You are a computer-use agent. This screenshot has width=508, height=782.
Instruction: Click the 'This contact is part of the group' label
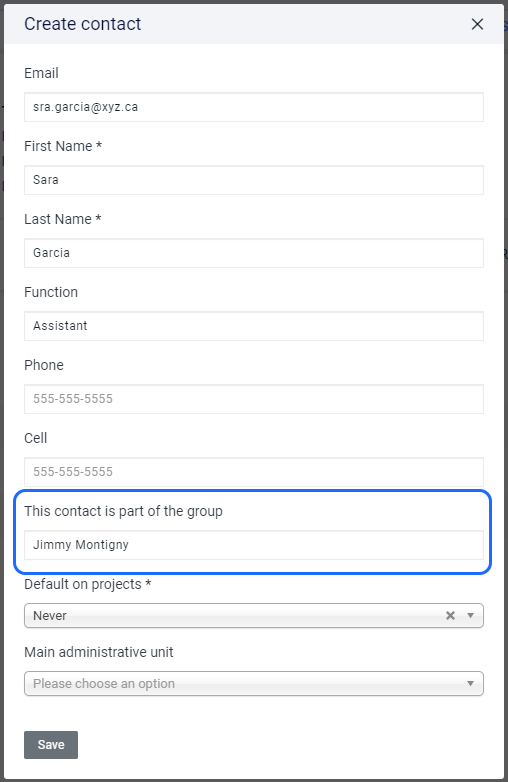[123, 511]
